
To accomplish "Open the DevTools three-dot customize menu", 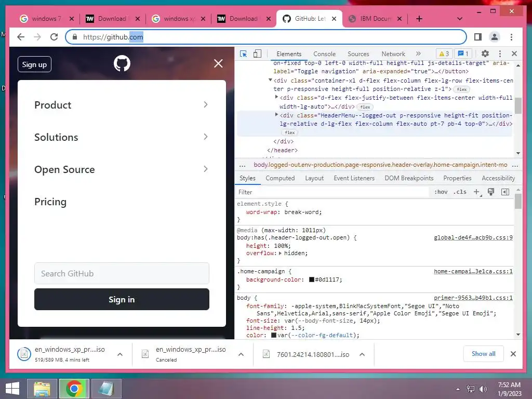I will point(500,54).
